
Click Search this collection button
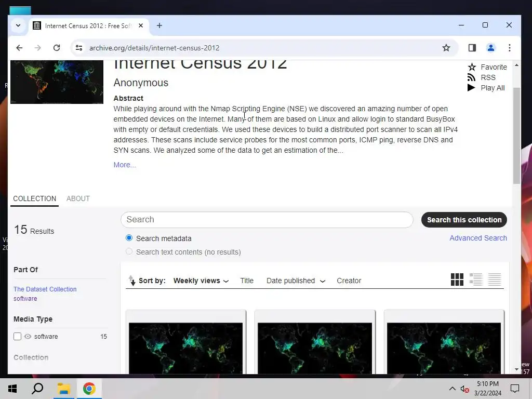tap(464, 220)
